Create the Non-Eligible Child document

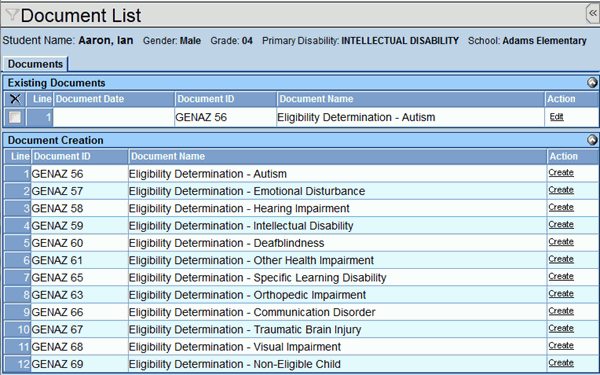561,363
